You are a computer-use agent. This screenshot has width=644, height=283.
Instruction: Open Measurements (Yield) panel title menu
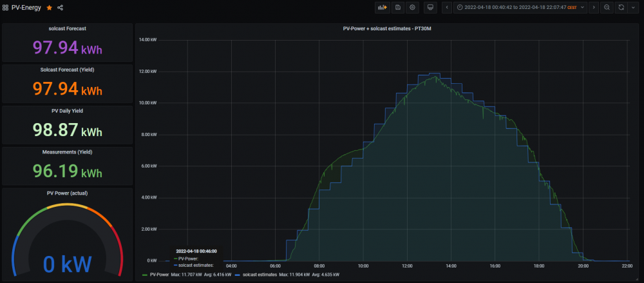[x=67, y=152]
